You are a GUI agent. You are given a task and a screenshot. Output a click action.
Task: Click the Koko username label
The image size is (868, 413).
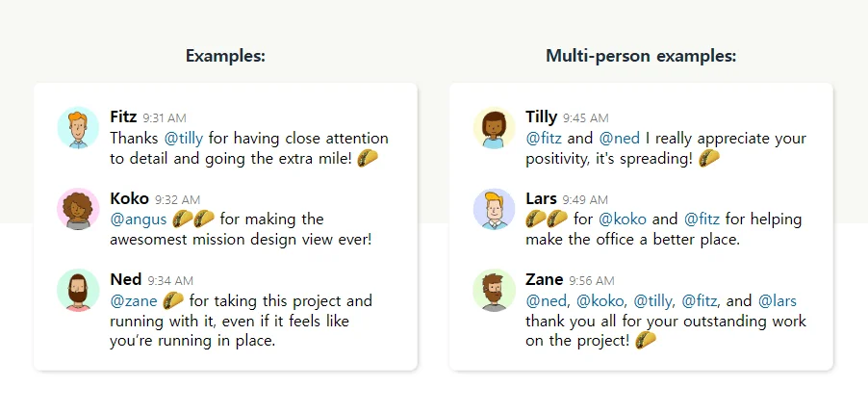(x=130, y=198)
